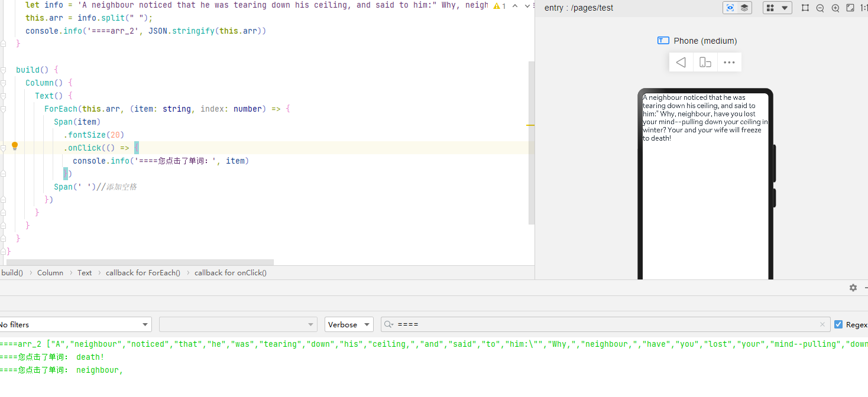Fold the ForEach block in the gutter

[4, 109]
